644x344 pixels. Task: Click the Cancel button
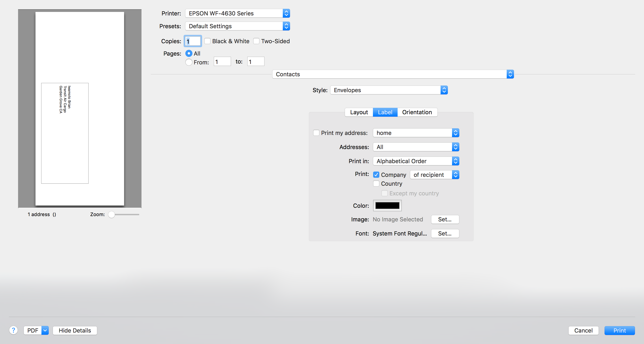[583, 330]
